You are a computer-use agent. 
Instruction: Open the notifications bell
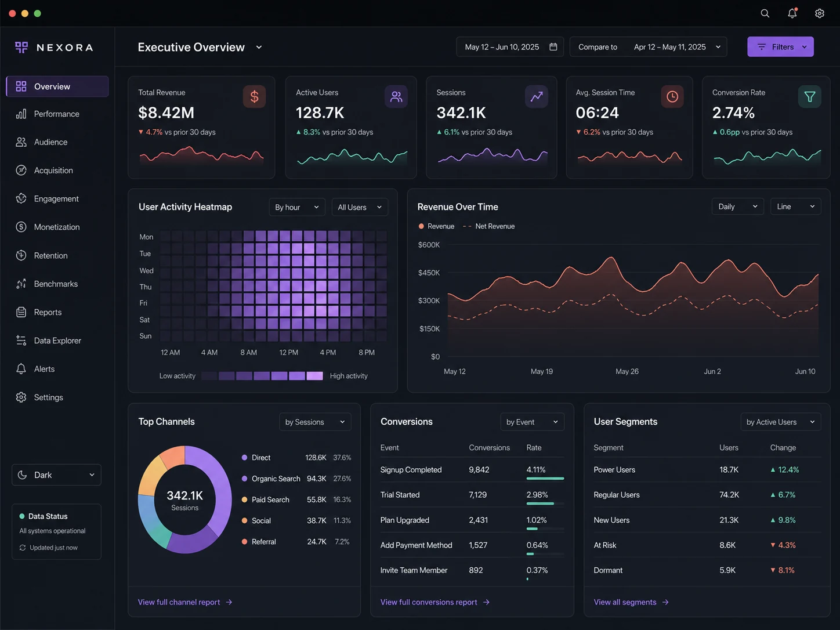point(792,13)
